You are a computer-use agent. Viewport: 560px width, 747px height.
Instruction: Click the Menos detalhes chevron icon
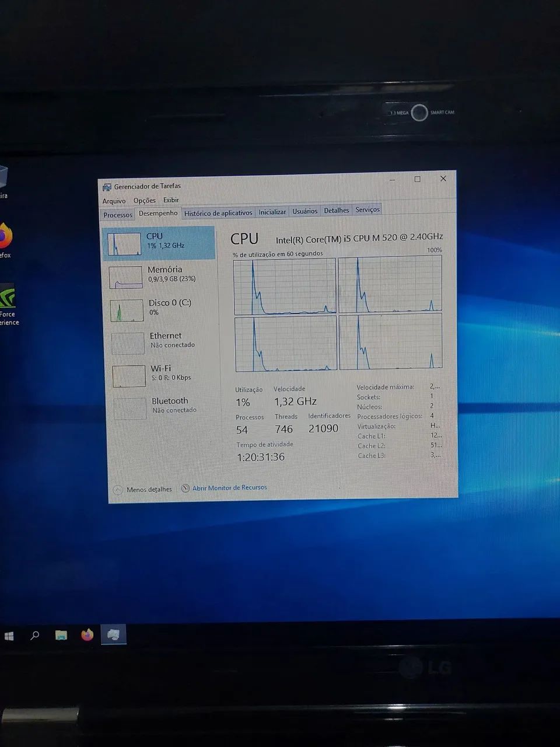(x=118, y=490)
